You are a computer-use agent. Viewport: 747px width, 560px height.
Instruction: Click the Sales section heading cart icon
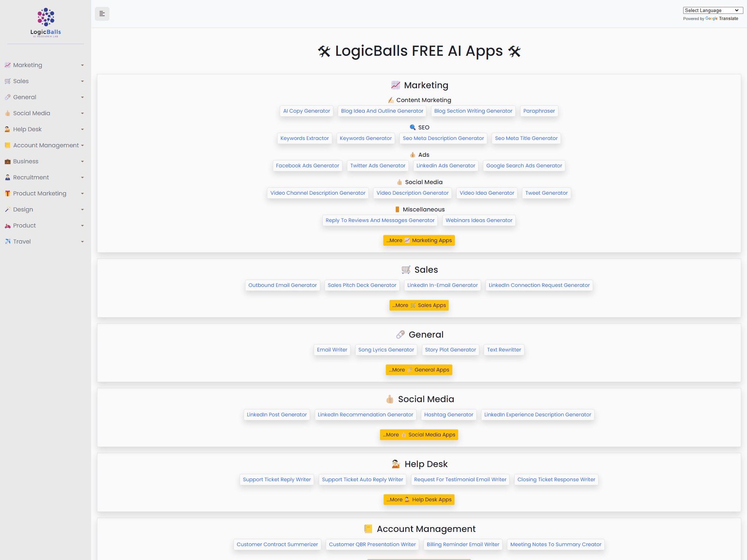point(406,270)
